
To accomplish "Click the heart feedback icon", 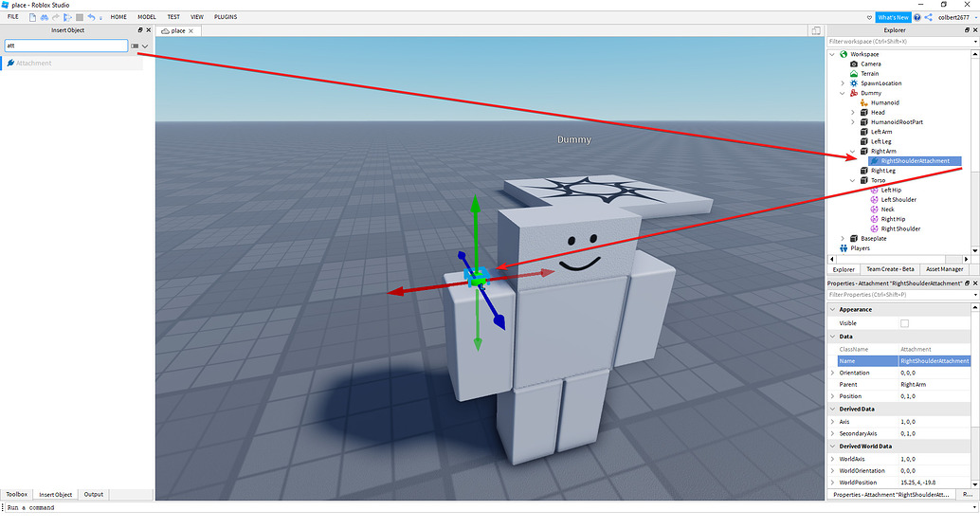I will pos(869,17).
